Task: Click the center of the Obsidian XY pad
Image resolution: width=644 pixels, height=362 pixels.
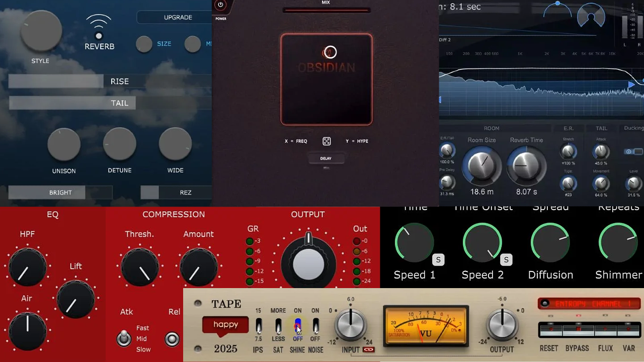Action: click(x=327, y=79)
